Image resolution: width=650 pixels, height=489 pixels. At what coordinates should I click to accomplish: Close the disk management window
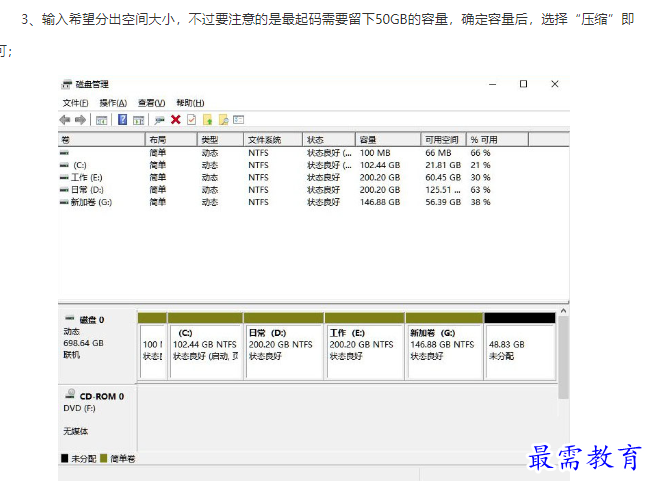[x=555, y=84]
